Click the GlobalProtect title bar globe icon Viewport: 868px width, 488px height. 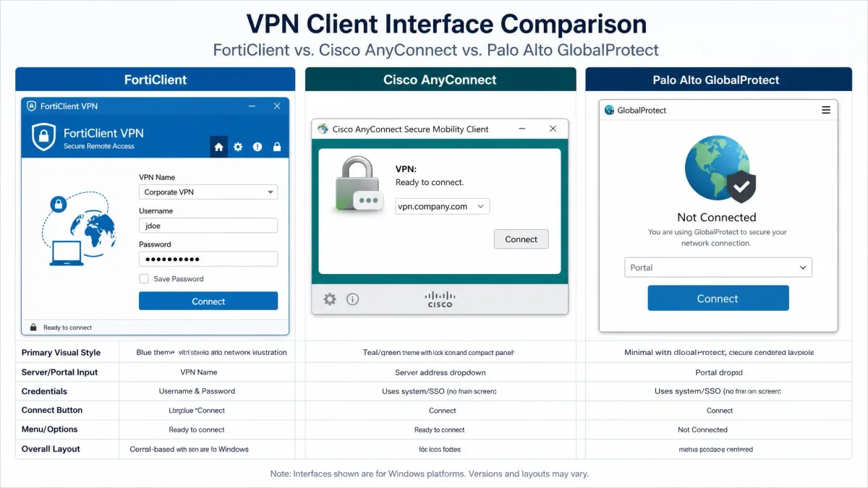(x=610, y=111)
